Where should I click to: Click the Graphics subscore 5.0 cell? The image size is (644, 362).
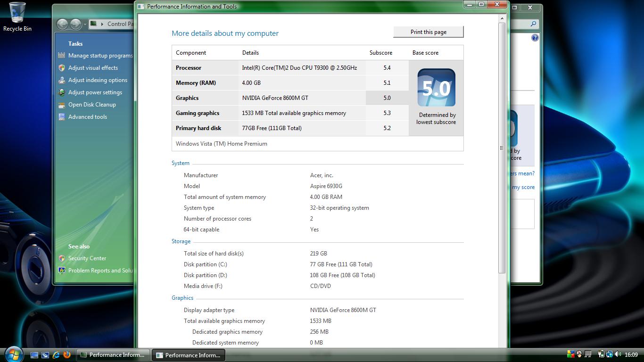pyautogui.click(x=387, y=98)
